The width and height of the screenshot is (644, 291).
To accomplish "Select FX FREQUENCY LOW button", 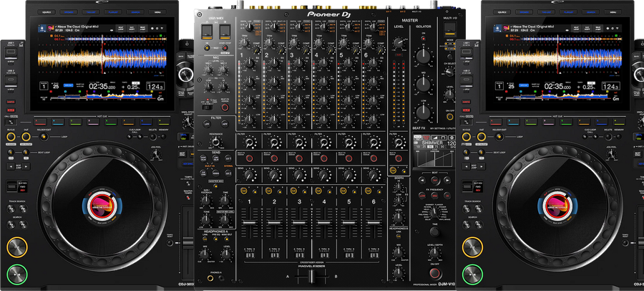I will (x=421, y=196).
